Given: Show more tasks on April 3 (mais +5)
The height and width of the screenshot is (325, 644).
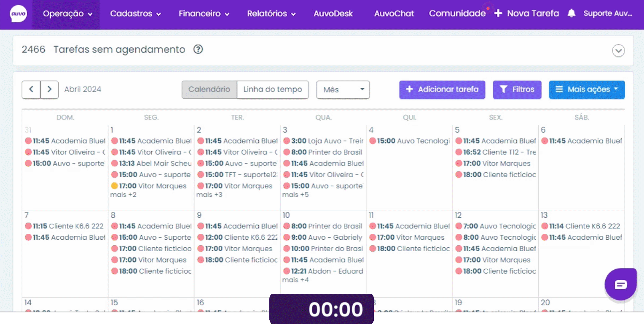Looking at the screenshot, I should tap(295, 195).
